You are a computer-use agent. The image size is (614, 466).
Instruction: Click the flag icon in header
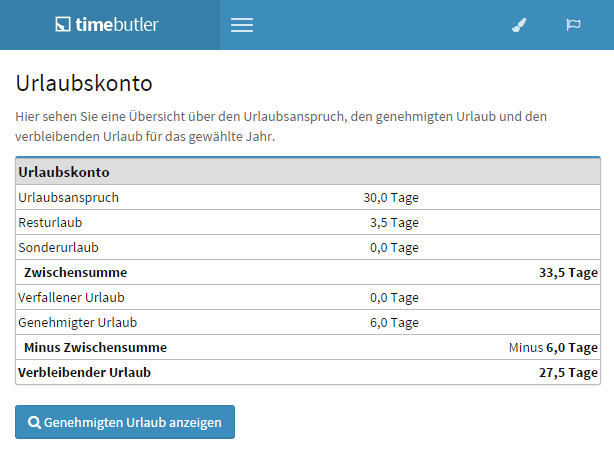click(573, 25)
